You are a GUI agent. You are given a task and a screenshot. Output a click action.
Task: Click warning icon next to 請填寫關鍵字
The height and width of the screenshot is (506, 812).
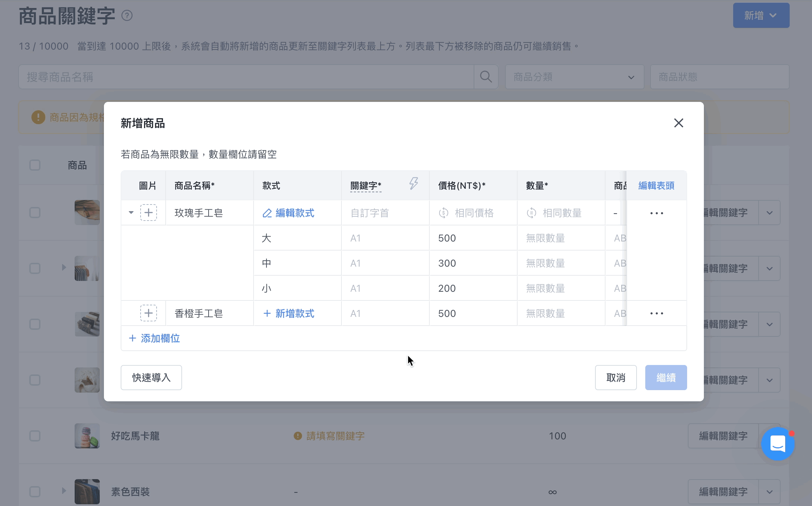(298, 436)
